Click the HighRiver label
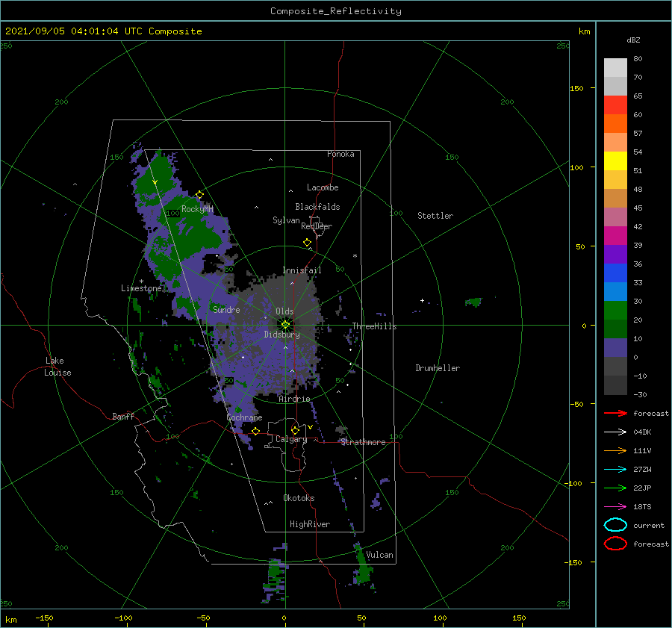 309,524
